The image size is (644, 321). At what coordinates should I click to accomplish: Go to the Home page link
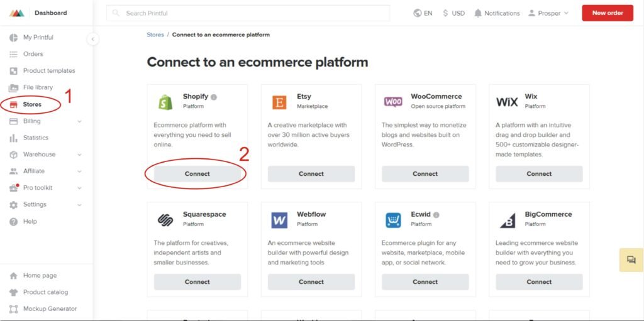(x=40, y=276)
